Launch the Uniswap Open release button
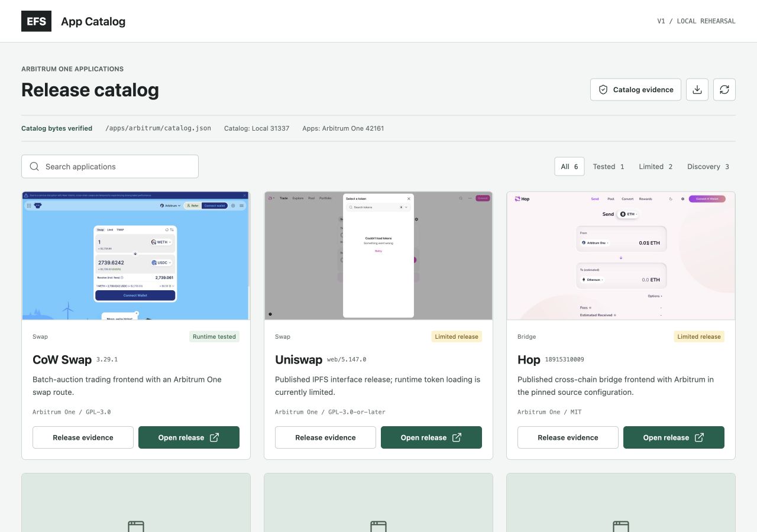Image resolution: width=757 pixels, height=532 pixels. (431, 437)
